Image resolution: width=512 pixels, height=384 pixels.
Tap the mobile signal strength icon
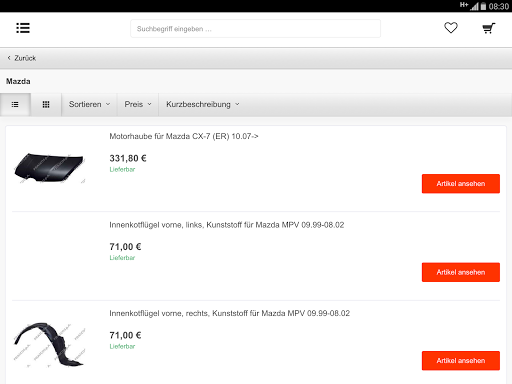click(x=474, y=6)
